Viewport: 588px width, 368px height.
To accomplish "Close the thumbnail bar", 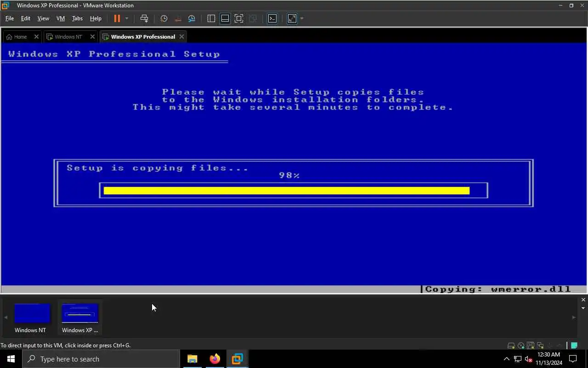I will point(583,300).
